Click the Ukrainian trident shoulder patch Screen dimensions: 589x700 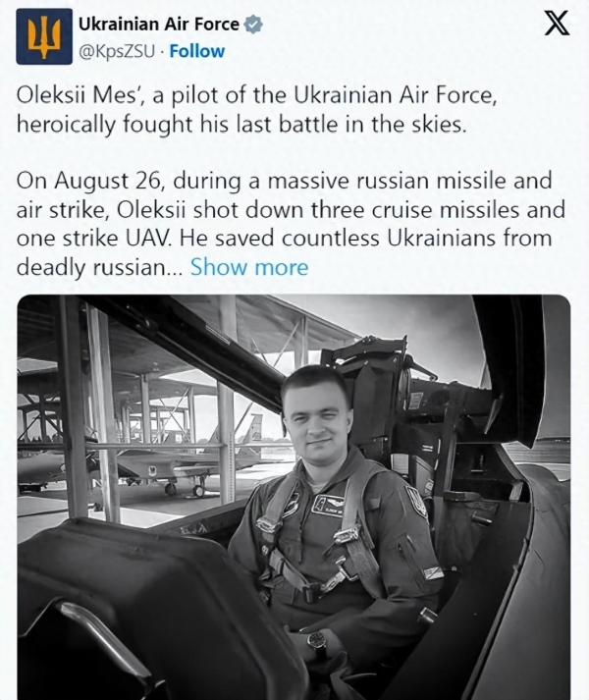416,501
